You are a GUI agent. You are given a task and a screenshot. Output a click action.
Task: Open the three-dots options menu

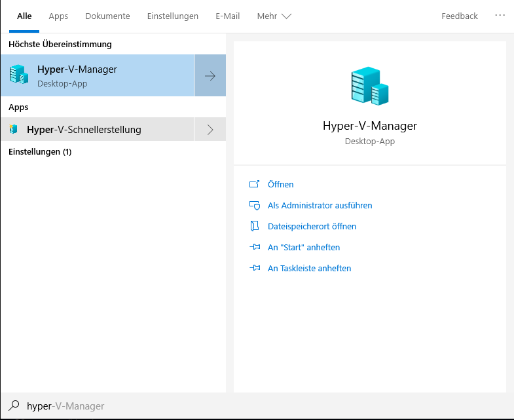coord(500,16)
